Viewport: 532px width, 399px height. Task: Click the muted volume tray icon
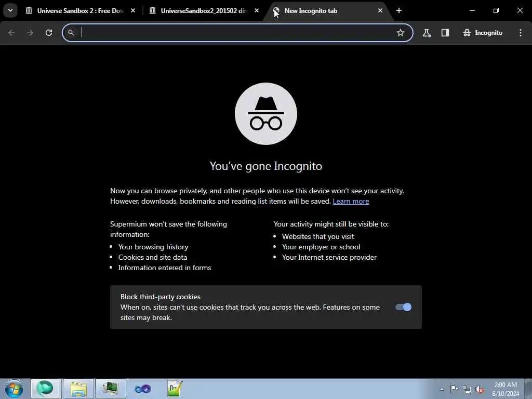click(x=480, y=390)
